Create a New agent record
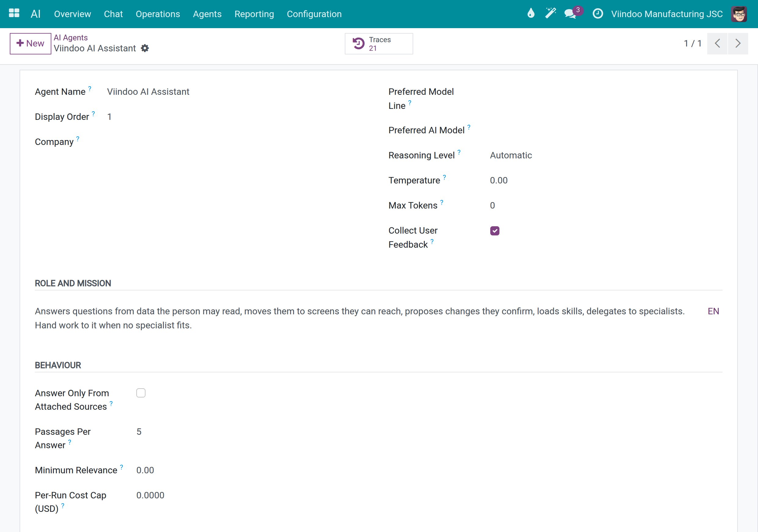Screen dimensions: 758x532 (30, 43)
